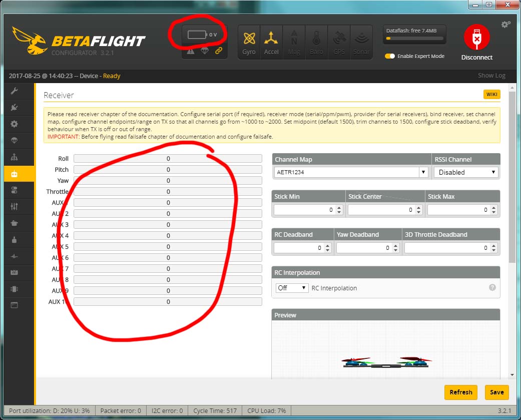This screenshot has width=521, height=420.
Task: Click the Refresh button
Action: 460,392
